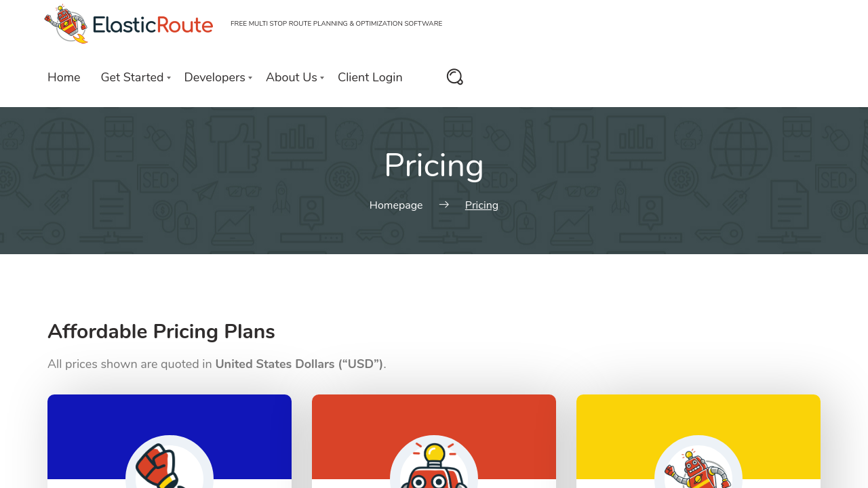This screenshot has height=488, width=868.
Task: Go to the Home menu item
Action: coord(64,77)
